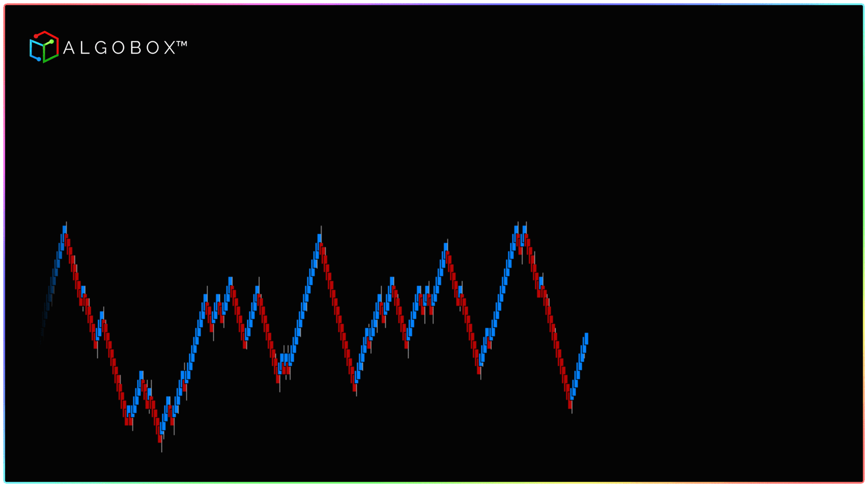Select the peak candle just before the double top
Image resolution: width=868 pixels, height=487 pixels.
tap(446, 247)
